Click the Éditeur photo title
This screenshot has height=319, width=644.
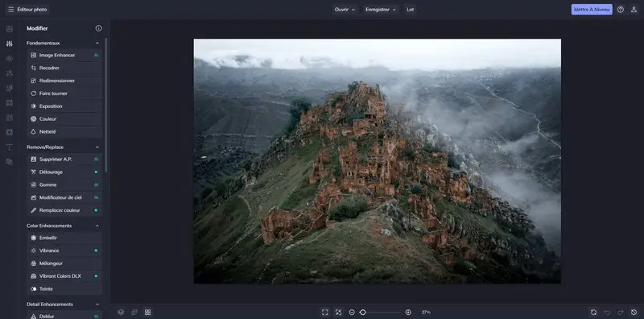click(x=32, y=10)
